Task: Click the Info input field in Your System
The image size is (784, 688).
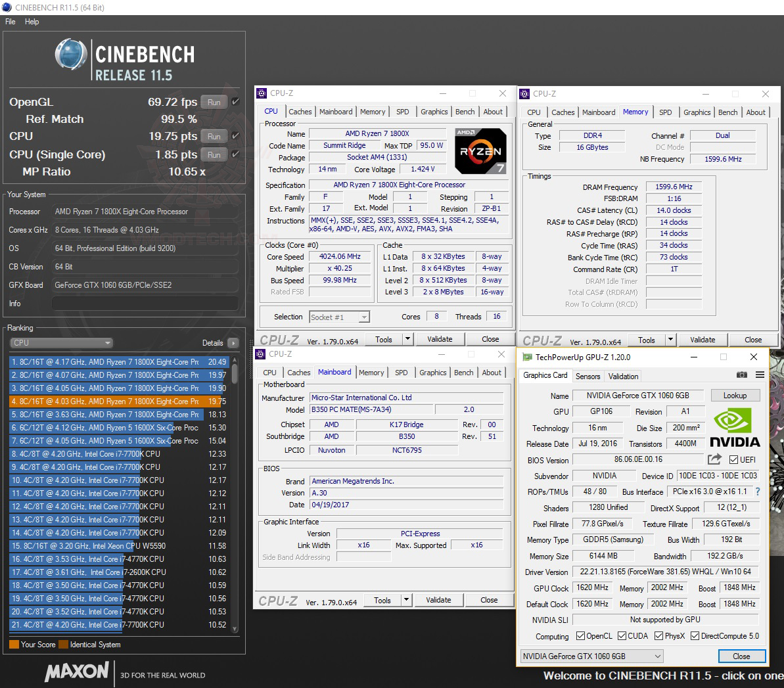Action: 145,304
